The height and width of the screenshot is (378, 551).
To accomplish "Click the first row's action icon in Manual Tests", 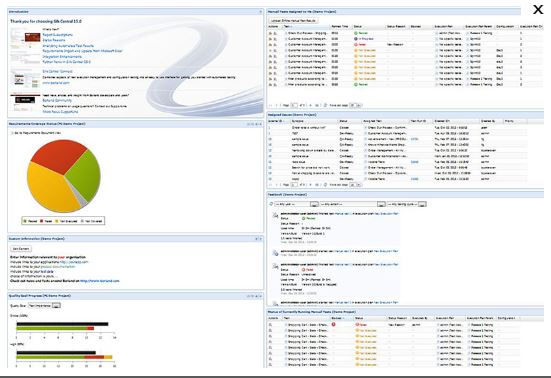I will click(x=271, y=33).
